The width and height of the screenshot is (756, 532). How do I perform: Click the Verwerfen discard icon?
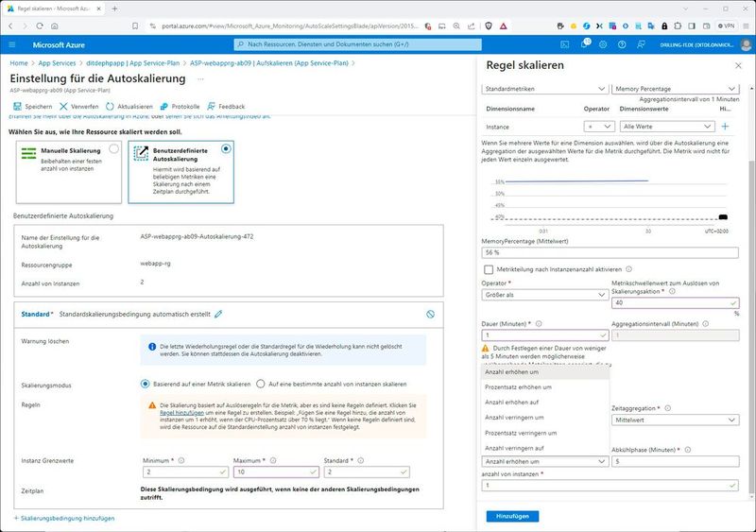tap(63, 106)
